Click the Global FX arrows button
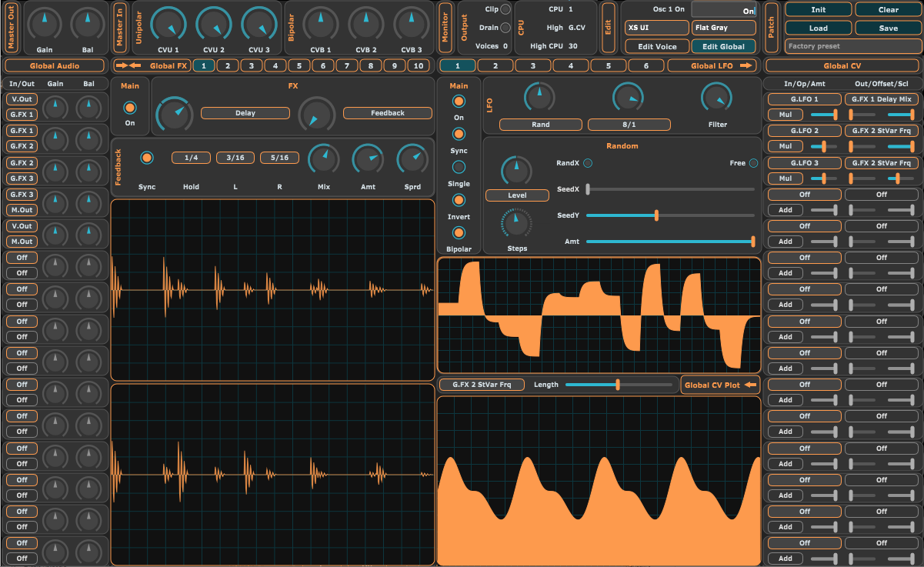Screen dimensions: 924x567 click(x=151, y=65)
